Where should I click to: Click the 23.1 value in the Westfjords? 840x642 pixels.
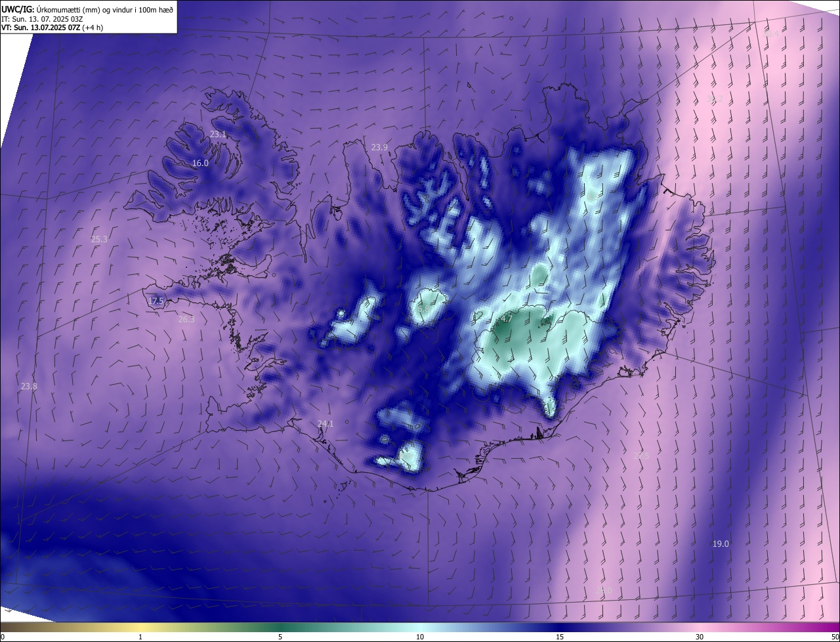tap(218, 135)
